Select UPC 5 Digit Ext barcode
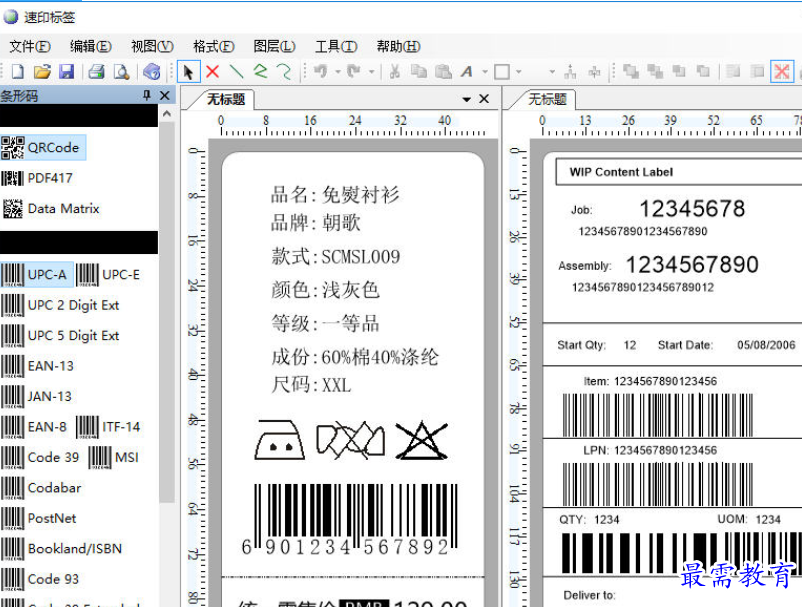Image resolution: width=802 pixels, height=607 pixels. point(60,336)
